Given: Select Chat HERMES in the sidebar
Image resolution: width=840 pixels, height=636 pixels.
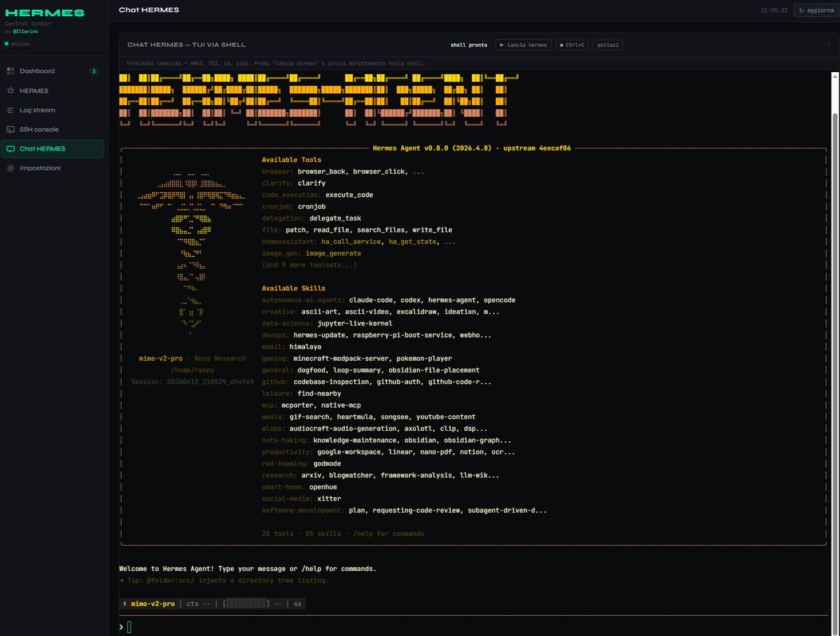Looking at the screenshot, I should (52, 148).
